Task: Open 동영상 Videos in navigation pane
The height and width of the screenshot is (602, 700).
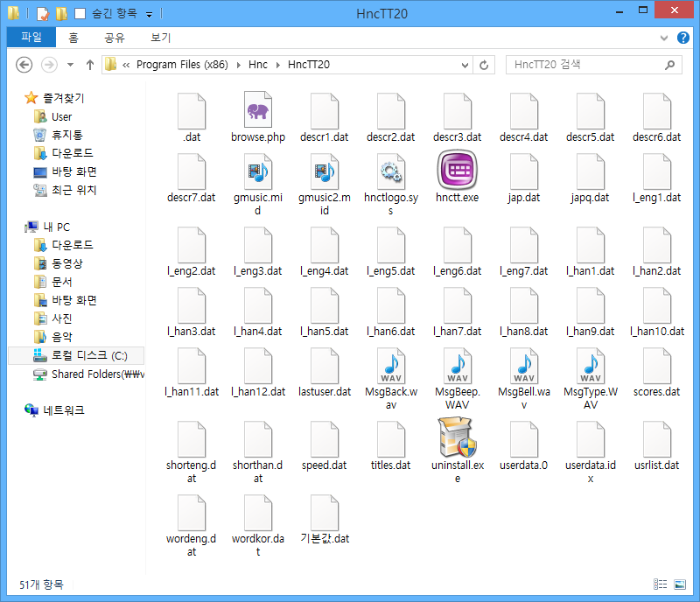Action: [x=67, y=263]
